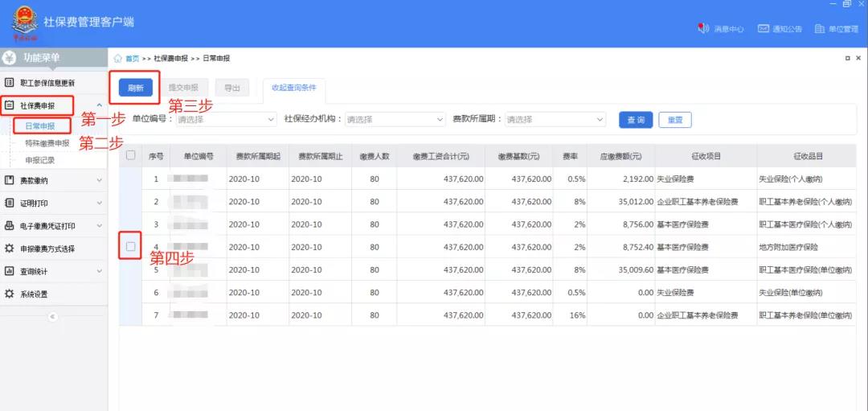
Task: Open the 社保经办机构 dropdown
Action: point(394,119)
